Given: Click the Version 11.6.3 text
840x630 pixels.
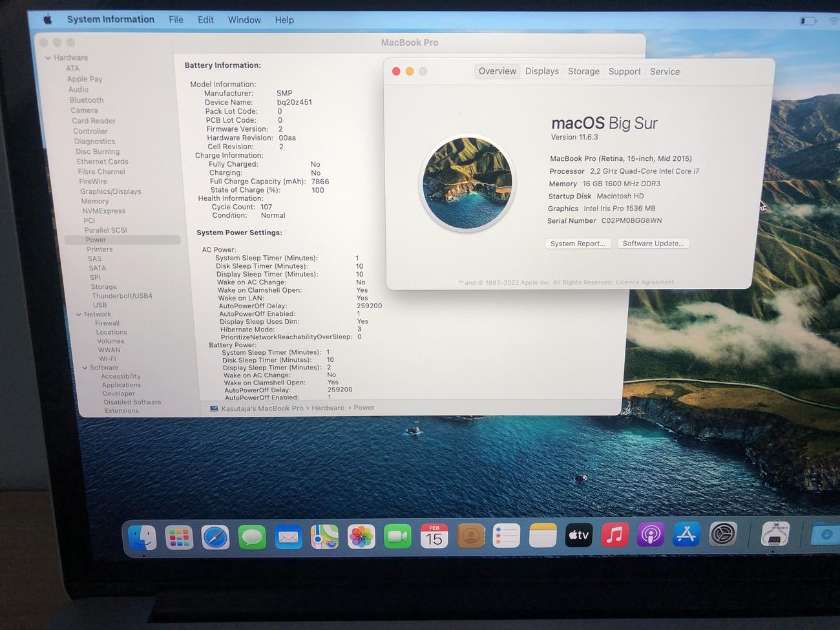Looking at the screenshot, I should (574, 137).
